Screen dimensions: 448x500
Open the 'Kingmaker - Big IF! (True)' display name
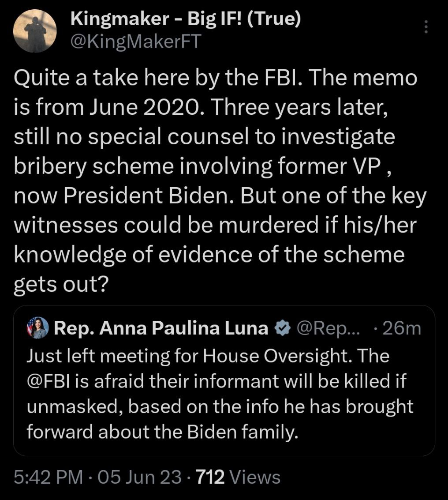pos(186,19)
